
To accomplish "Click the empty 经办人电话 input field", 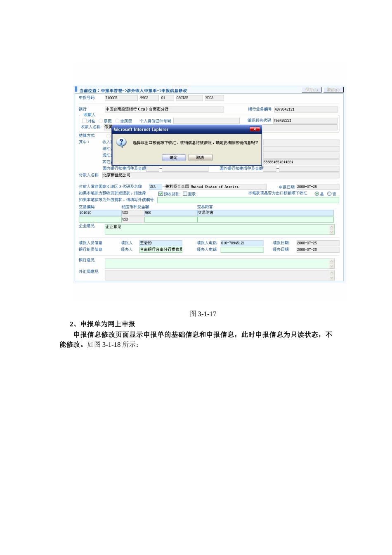I will (x=242, y=250).
